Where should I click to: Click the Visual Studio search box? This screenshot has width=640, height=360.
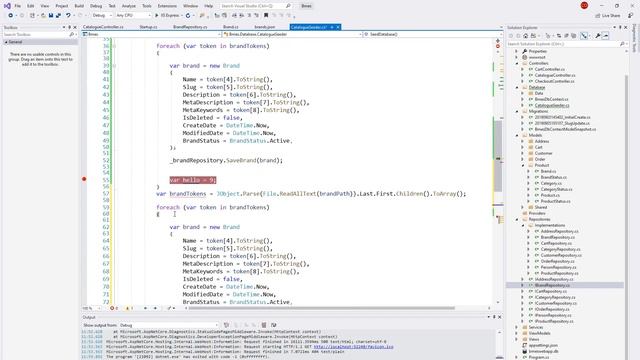255,6
